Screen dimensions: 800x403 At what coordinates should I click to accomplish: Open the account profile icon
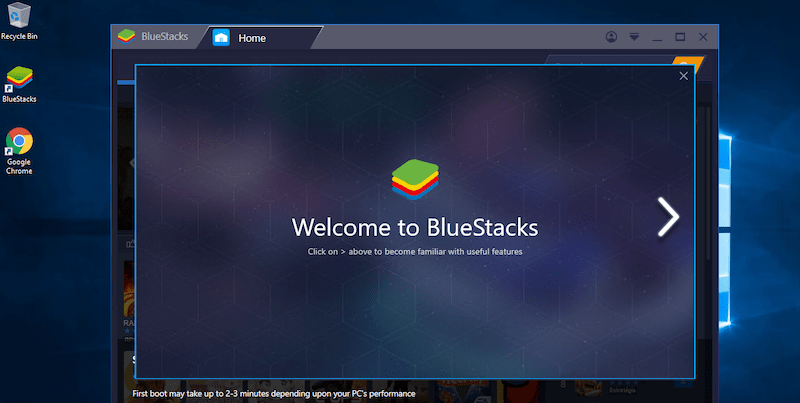click(x=611, y=37)
